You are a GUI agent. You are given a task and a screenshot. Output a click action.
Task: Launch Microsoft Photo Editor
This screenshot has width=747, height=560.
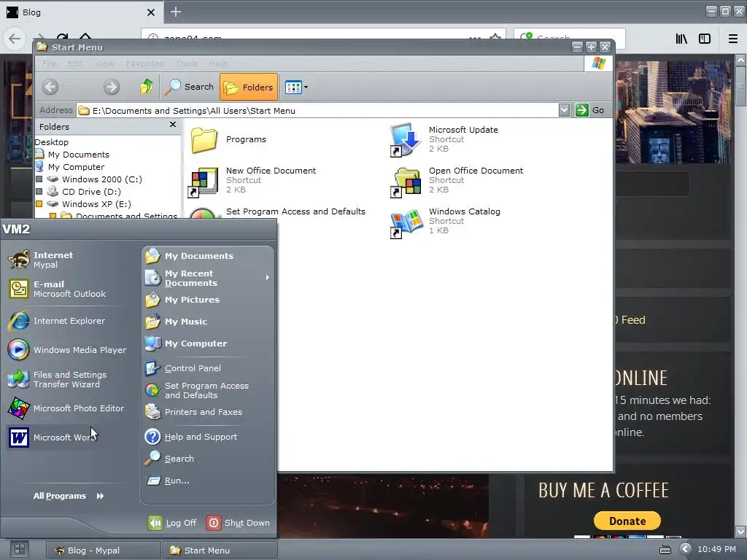pos(66,408)
